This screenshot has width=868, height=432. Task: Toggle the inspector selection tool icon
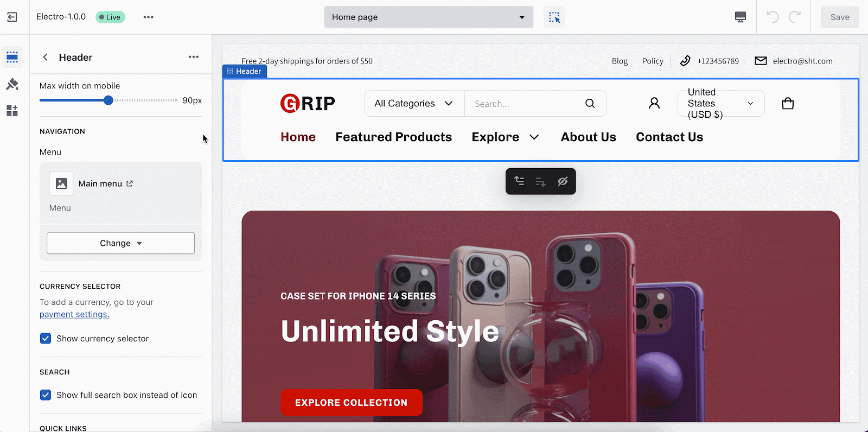pyautogui.click(x=554, y=17)
